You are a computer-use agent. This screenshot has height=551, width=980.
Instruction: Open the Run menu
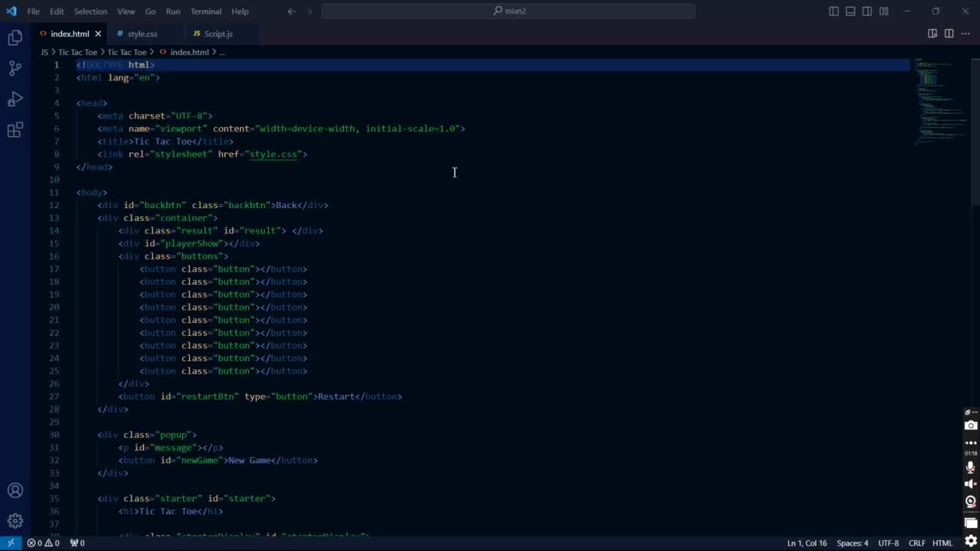pos(173,11)
